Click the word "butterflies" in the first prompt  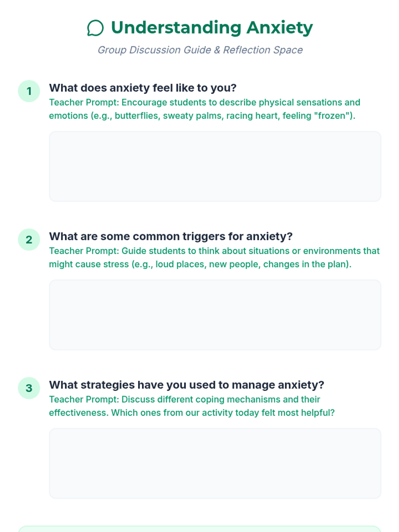(136, 116)
